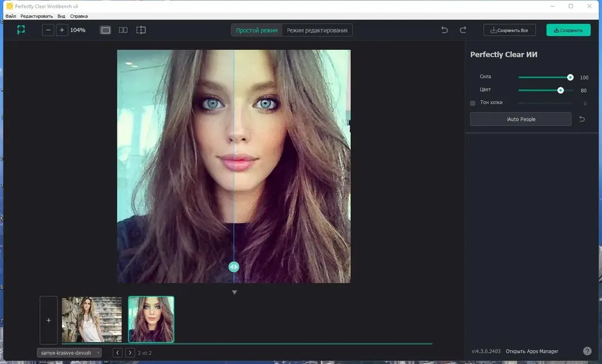The height and width of the screenshot is (364, 602).
Task: Click the fit-to-screen icon in the toolbar
Action: [21, 30]
